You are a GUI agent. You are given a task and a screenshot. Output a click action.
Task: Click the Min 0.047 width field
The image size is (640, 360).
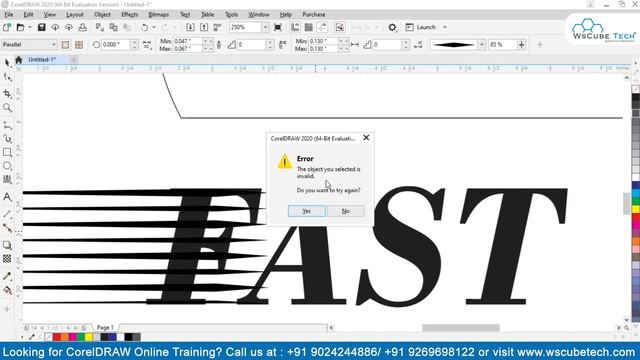(x=187, y=41)
